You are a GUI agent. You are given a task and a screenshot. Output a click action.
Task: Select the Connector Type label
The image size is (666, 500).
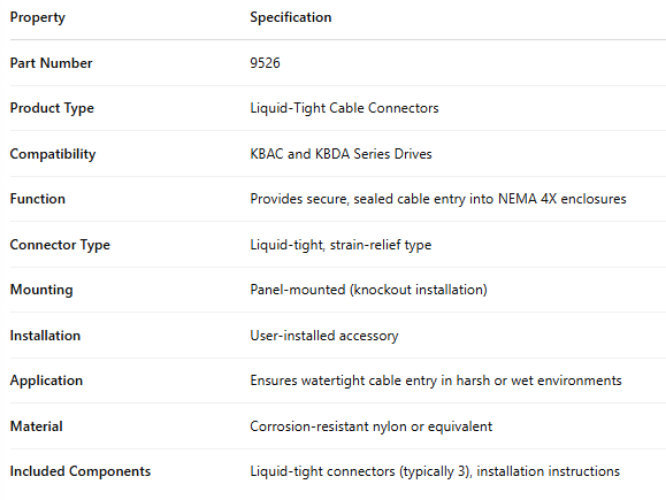(x=60, y=245)
